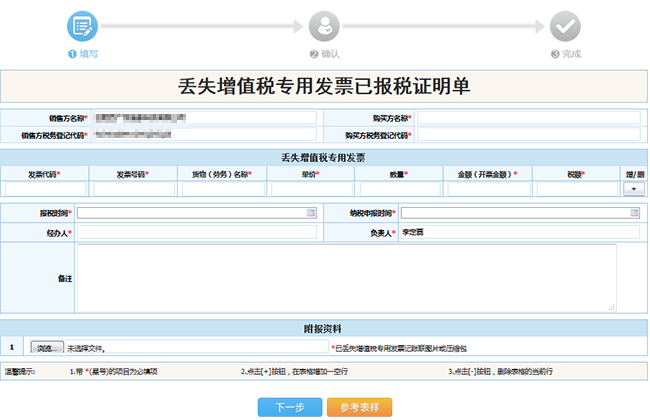
Task: Select the 发票代码 input box
Action: 45,189
